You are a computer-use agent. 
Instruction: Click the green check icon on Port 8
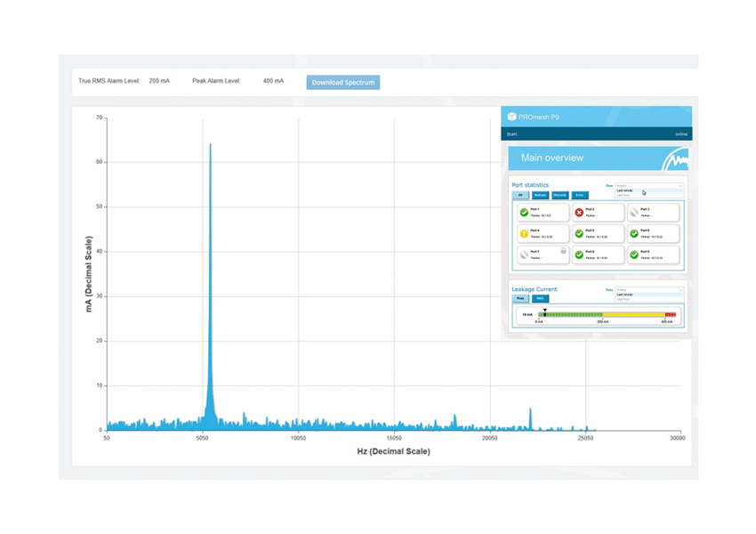coord(579,255)
